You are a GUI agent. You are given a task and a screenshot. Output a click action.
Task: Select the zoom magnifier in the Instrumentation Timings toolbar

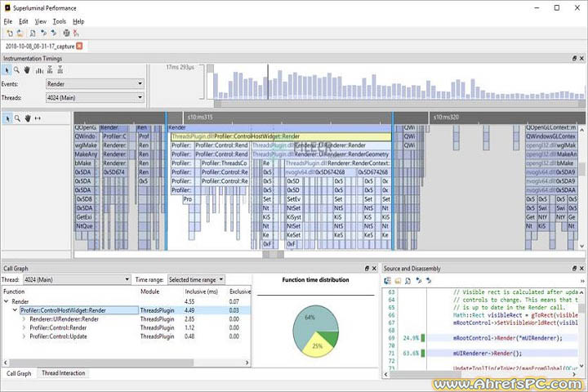16,70
